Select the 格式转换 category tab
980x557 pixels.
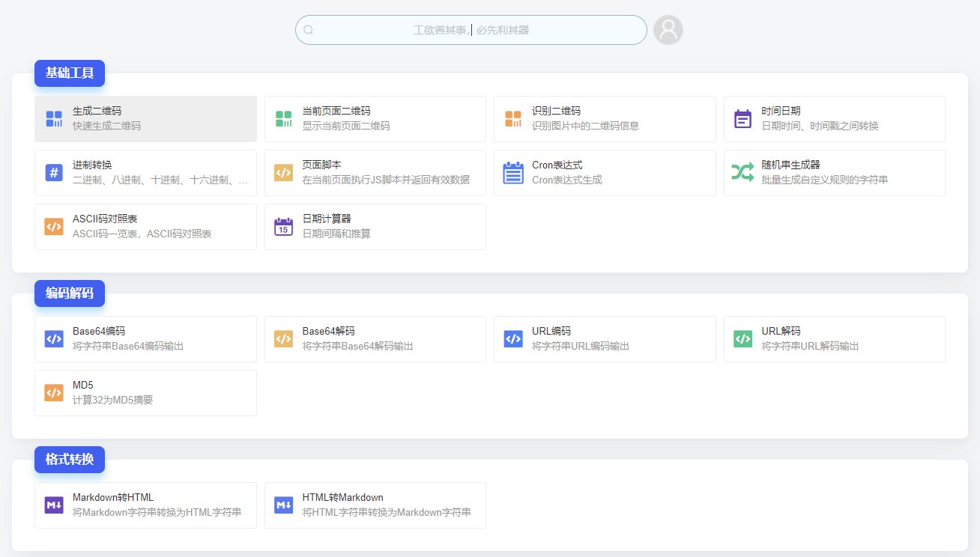click(x=70, y=460)
